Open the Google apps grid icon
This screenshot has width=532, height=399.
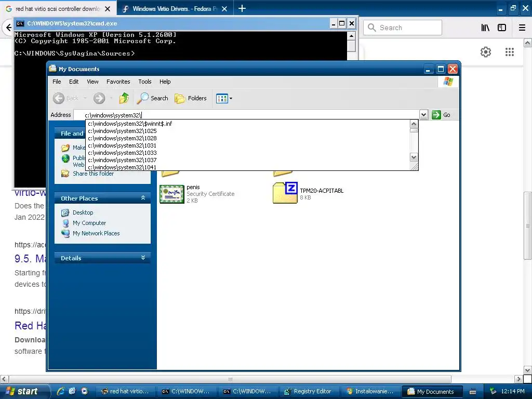pyautogui.click(x=509, y=52)
